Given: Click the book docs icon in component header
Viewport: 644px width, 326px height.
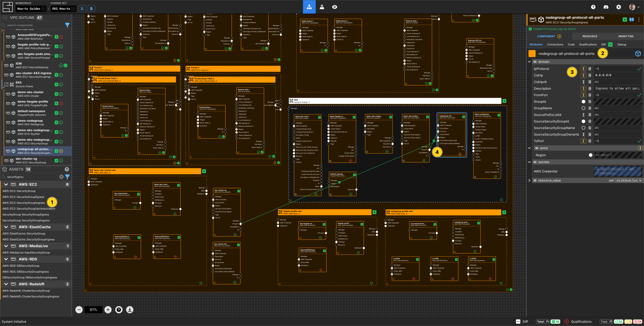Looking at the screenshot, I should (632, 20).
